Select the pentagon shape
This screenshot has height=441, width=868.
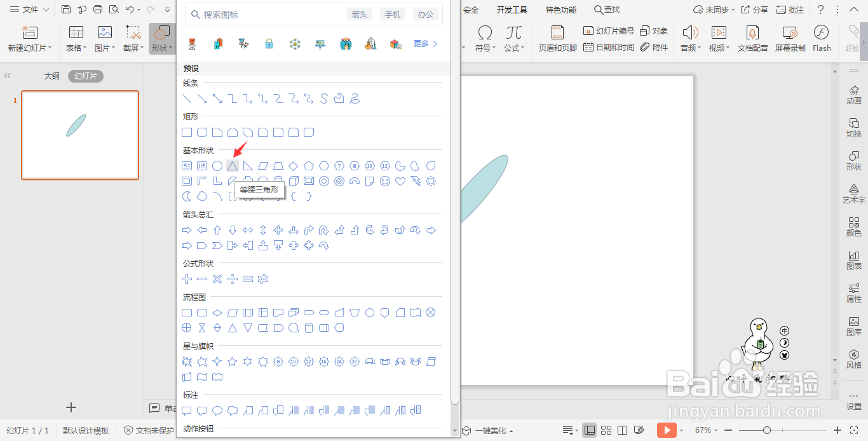(x=309, y=166)
